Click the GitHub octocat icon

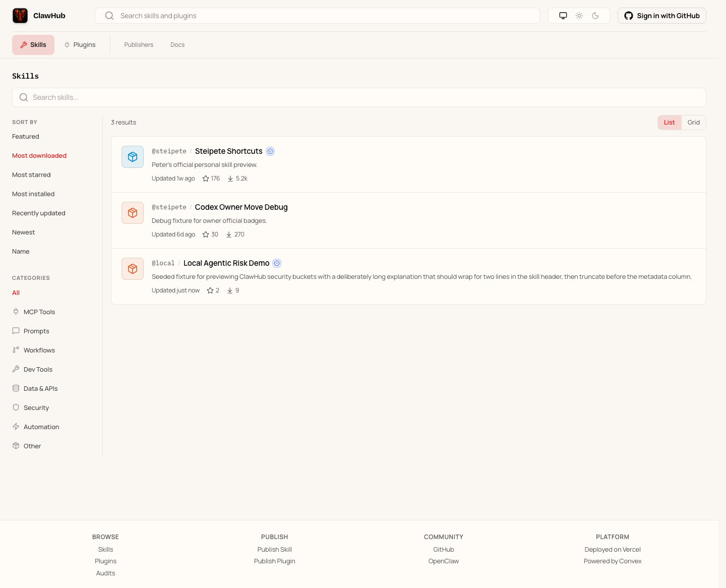pyautogui.click(x=629, y=16)
